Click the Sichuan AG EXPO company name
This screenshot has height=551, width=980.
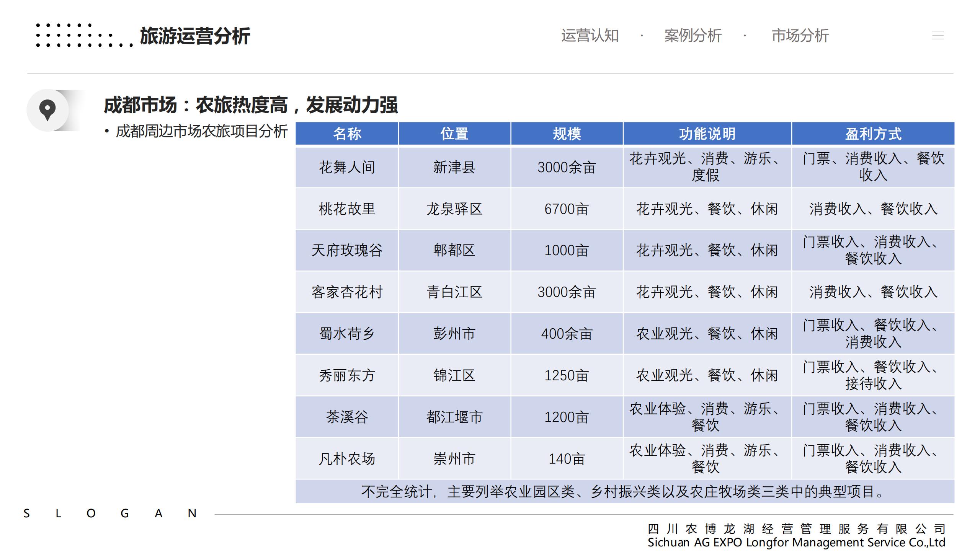(x=796, y=542)
